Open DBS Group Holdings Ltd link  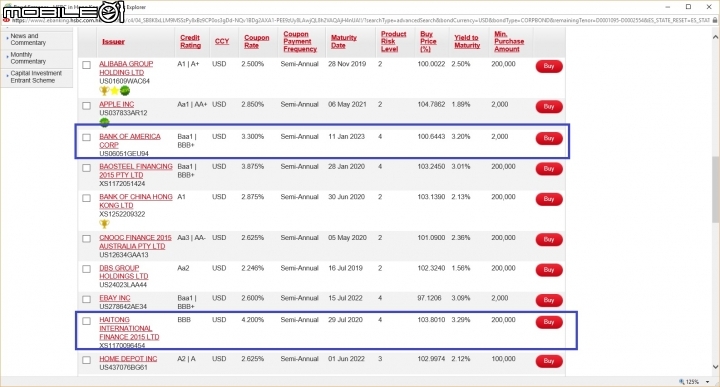click(124, 272)
